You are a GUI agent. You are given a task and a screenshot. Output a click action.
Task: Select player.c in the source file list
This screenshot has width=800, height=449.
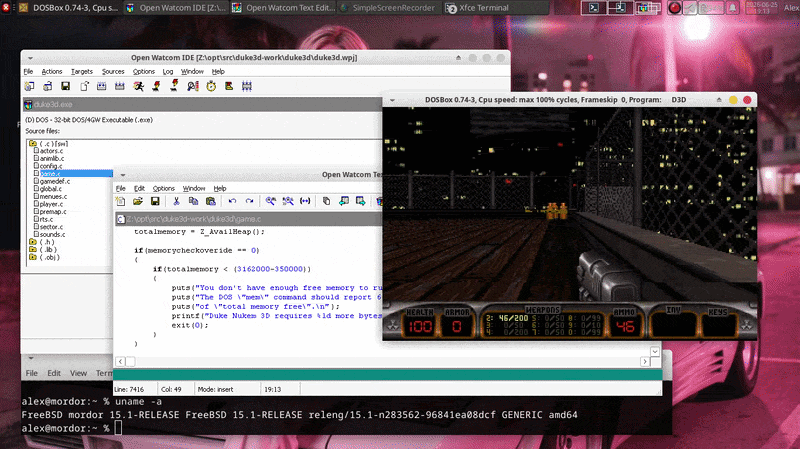click(x=51, y=204)
